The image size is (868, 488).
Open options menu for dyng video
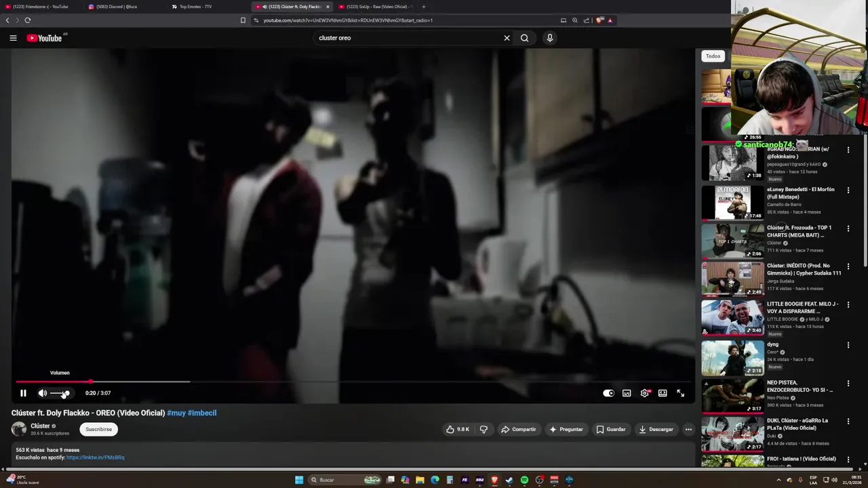pos(848,345)
